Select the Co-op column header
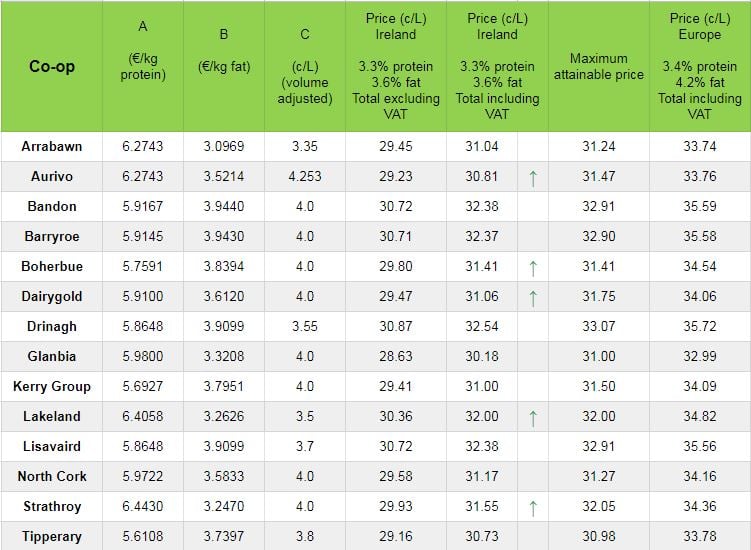Viewport: 751px width, 550px height. tap(51, 67)
